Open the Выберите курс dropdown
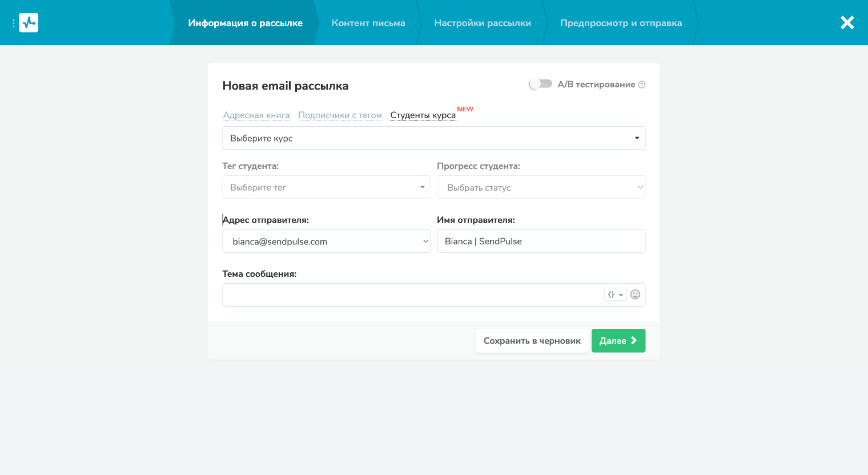 433,138
